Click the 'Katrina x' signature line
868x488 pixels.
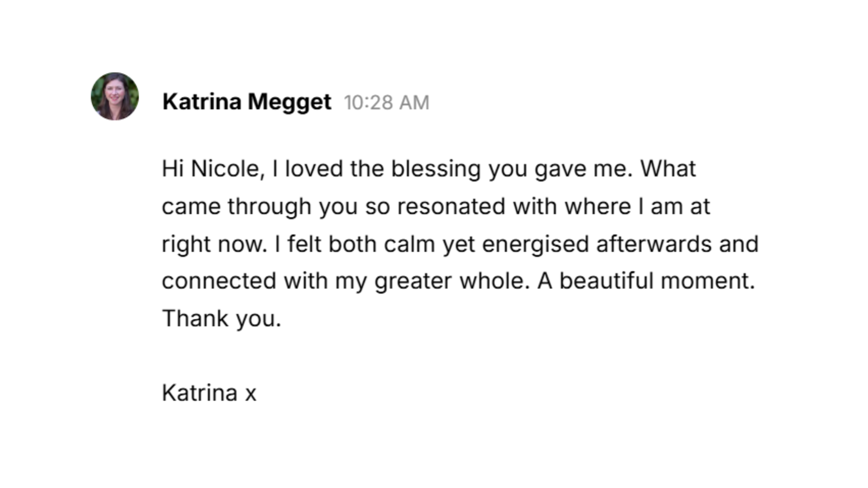pyautogui.click(x=209, y=393)
